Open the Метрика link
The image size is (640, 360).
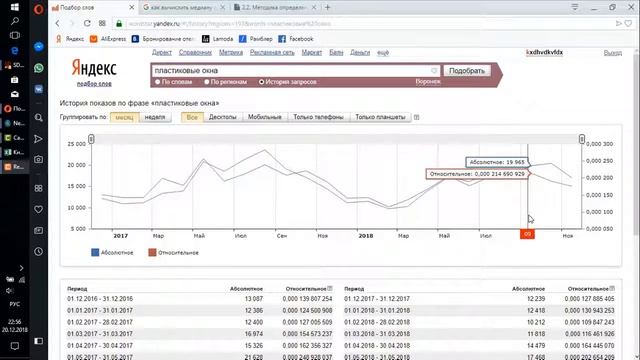(x=231, y=53)
